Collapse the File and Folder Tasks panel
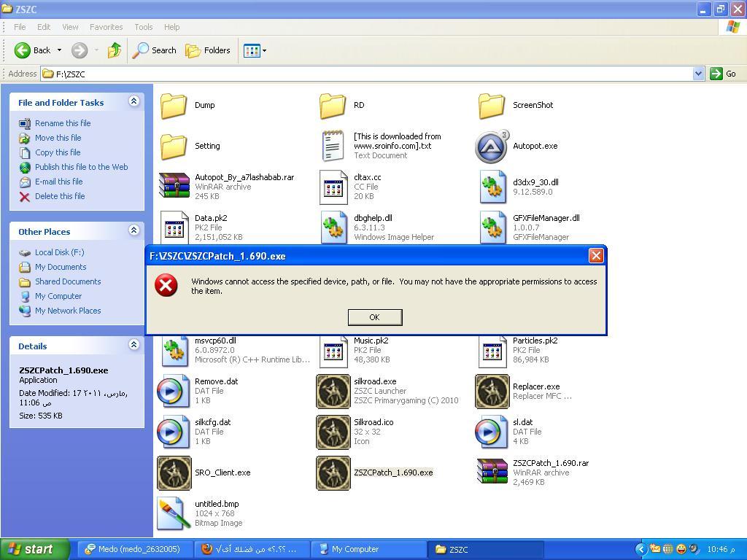Screen dimensions: 747x560 (x=134, y=101)
